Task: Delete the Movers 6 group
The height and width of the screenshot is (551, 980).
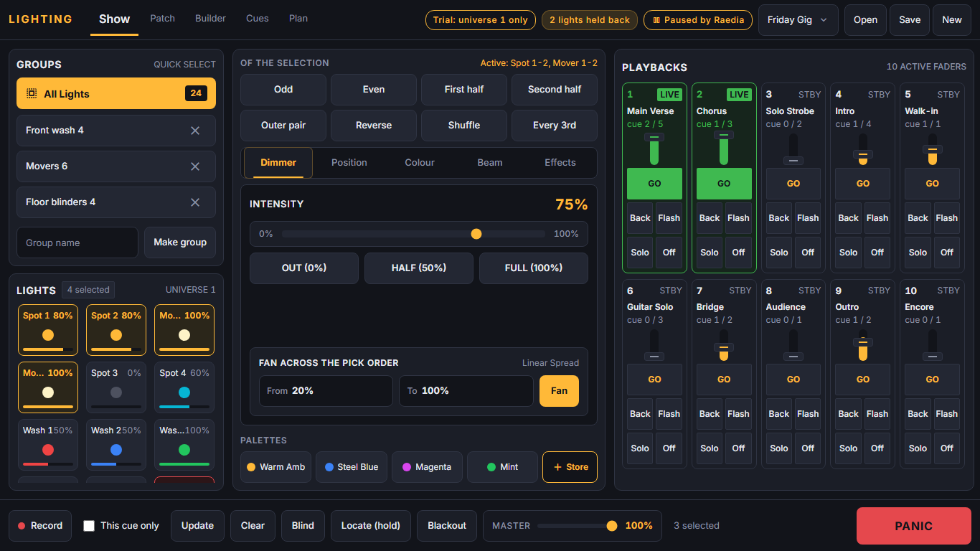Action: 195,166
